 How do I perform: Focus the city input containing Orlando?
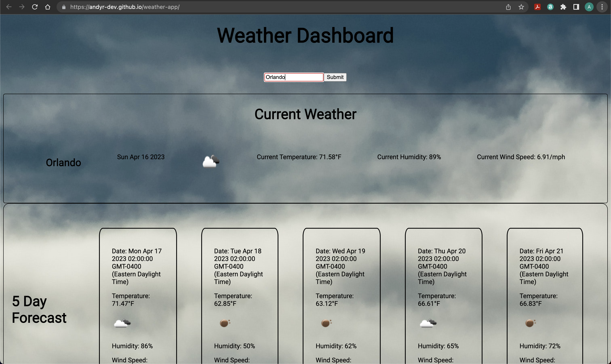[x=294, y=77]
